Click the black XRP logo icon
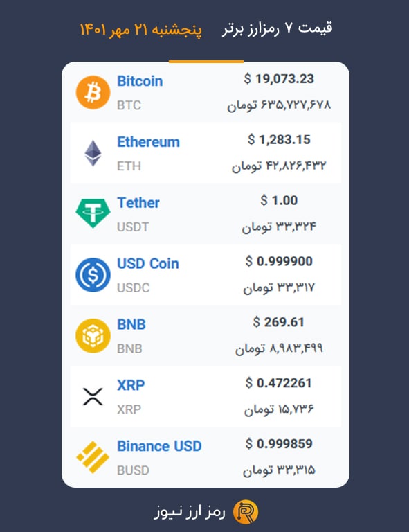The image size is (409, 532). point(93,397)
